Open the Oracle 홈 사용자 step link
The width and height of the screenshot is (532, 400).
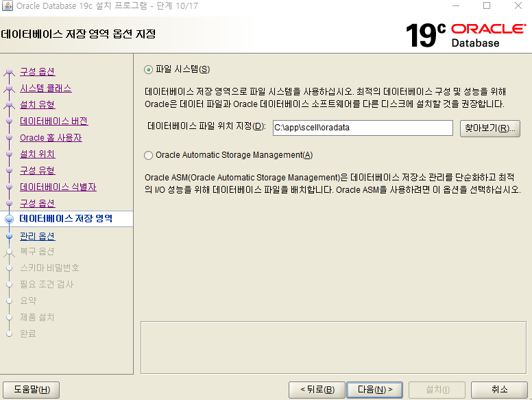51,137
